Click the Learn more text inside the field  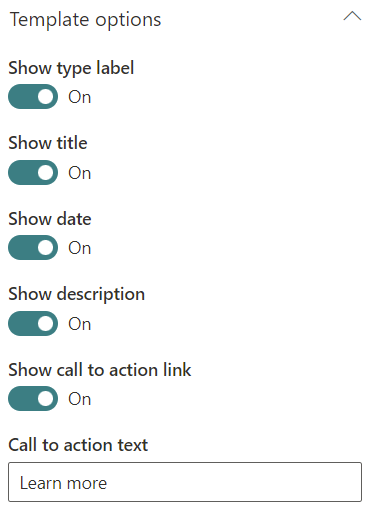pos(63,483)
